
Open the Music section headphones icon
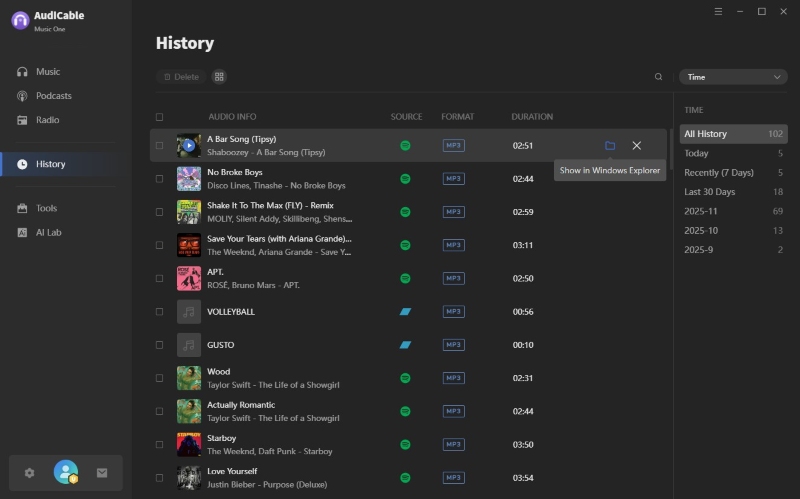[22, 72]
